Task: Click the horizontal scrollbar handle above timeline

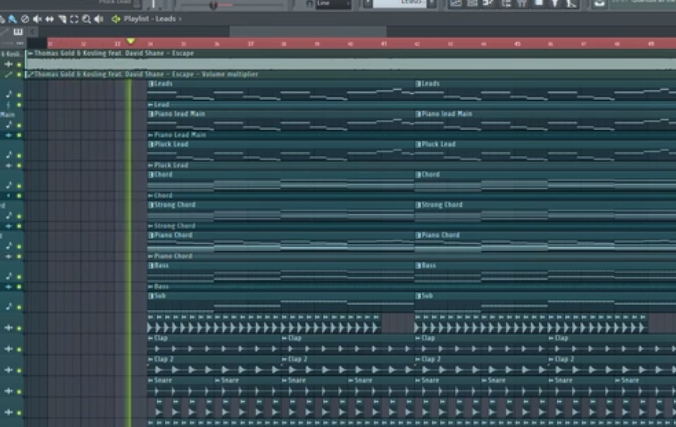Action: 308,31
